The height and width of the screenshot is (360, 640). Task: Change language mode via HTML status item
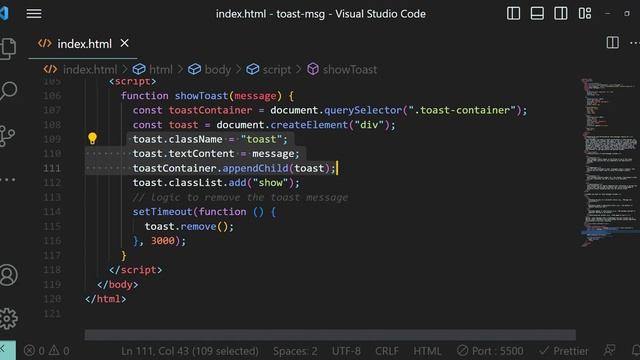click(427, 351)
